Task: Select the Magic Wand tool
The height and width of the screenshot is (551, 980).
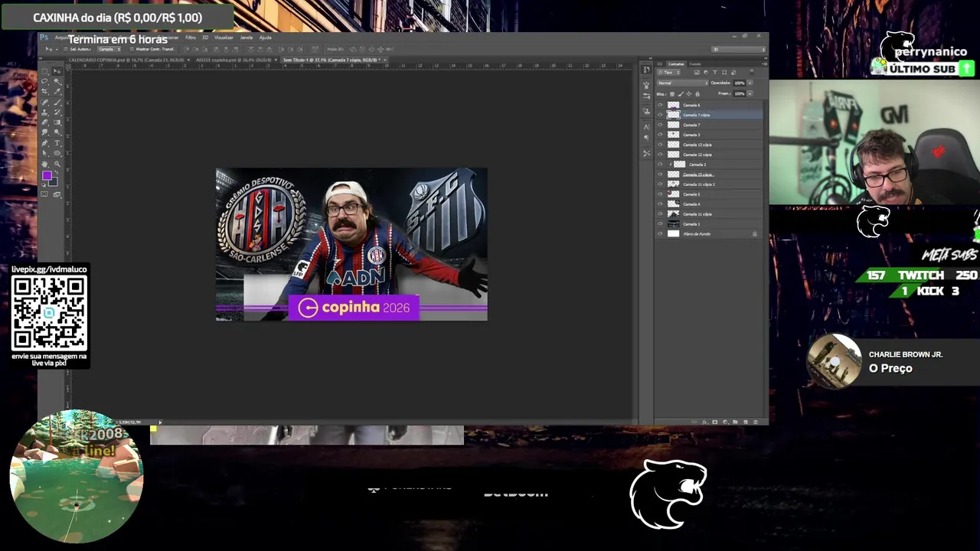Action: pyautogui.click(x=57, y=81)
